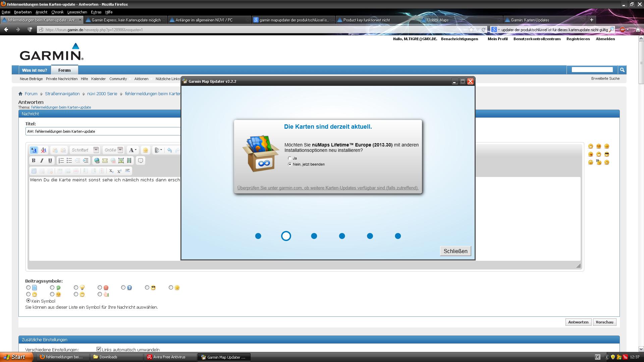Open the 'Was ist neu?' forum tab
This screenshot has width=644, height=362.
(35, 70)
